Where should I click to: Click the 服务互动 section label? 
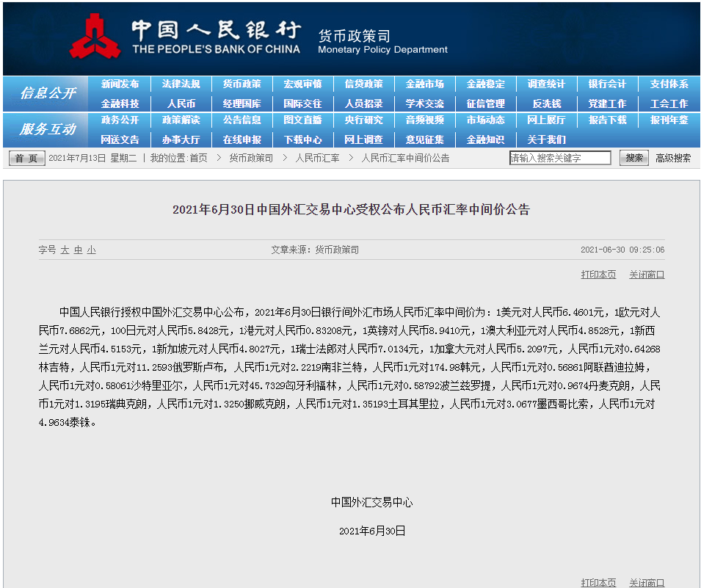pos(48,130)
